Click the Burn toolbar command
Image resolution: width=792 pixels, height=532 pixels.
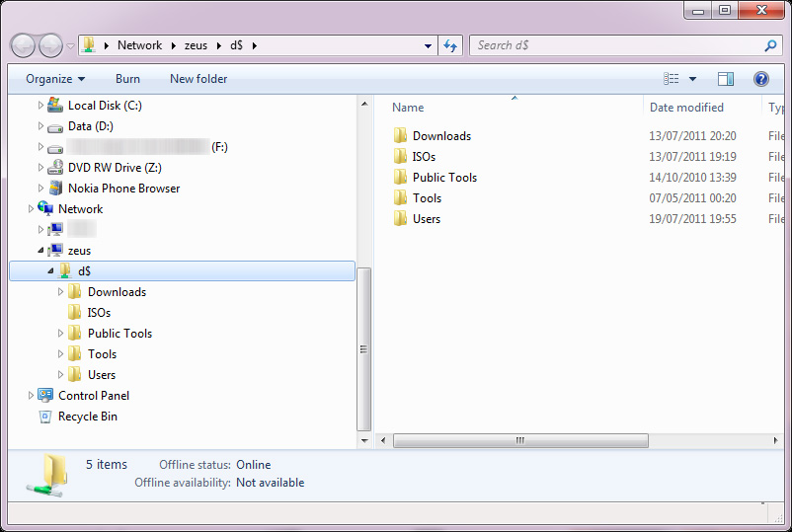127,79
